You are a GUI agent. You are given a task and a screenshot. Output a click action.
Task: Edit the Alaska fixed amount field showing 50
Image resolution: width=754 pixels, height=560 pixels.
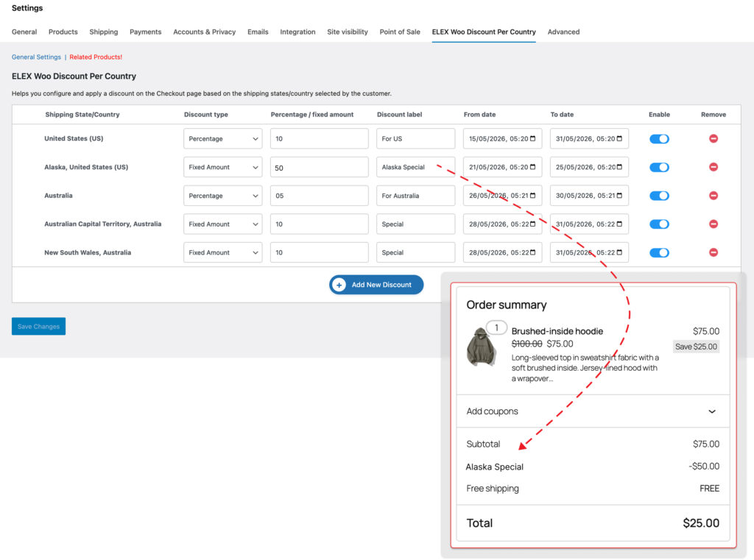pyautogui.click(x=320, y=167)
